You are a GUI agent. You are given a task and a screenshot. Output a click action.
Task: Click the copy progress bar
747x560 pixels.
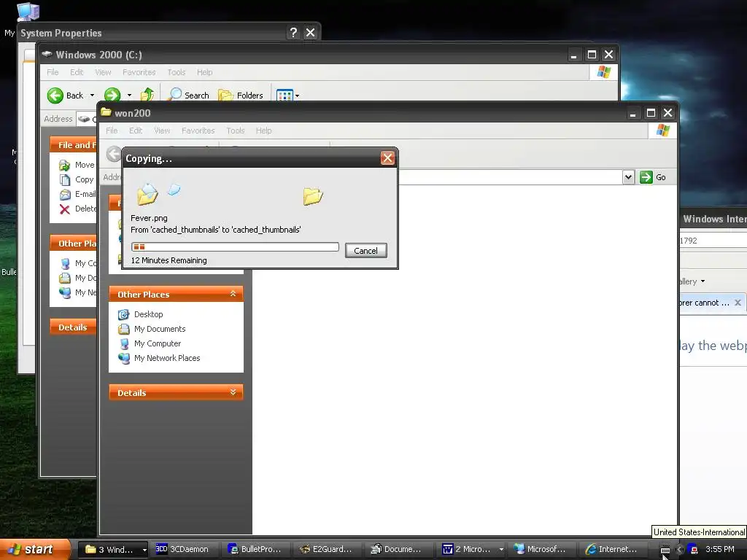(x=235, y=246)
